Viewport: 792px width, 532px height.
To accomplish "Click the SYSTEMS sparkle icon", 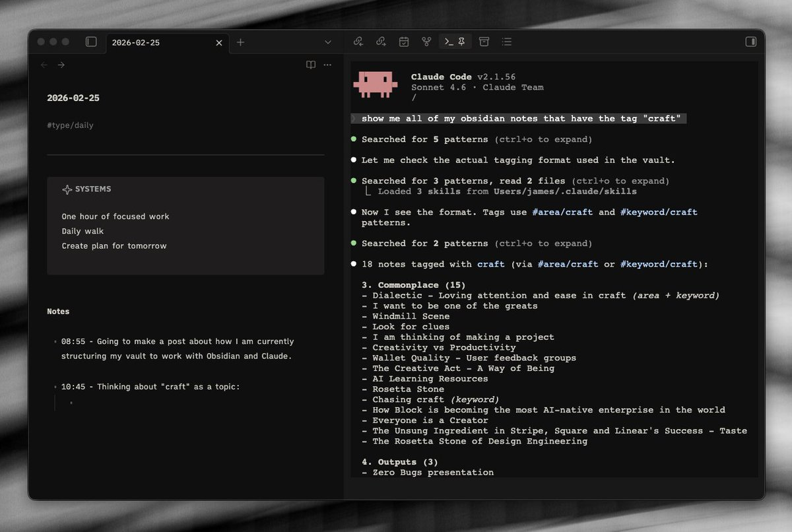I will [67, 189].
